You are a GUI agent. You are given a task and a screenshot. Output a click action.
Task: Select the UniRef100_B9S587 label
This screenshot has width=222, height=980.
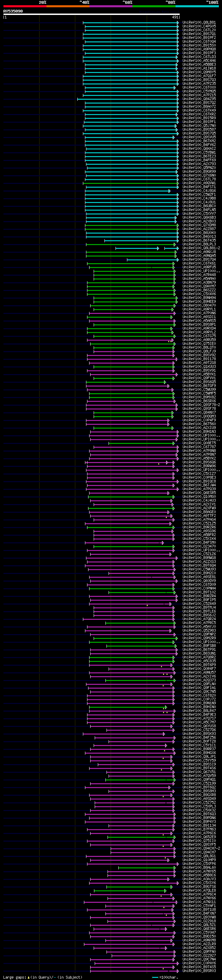[199, 129]
